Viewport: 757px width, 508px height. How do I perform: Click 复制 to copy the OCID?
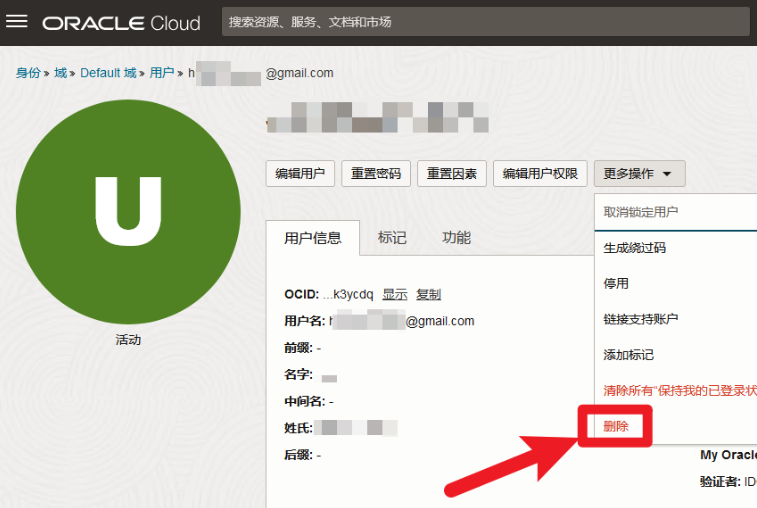(x=428, y=294)
